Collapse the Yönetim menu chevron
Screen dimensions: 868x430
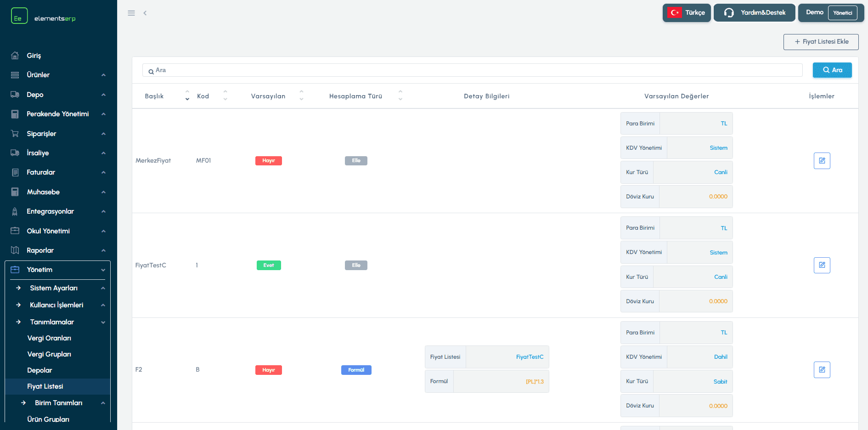coord(103,270)
